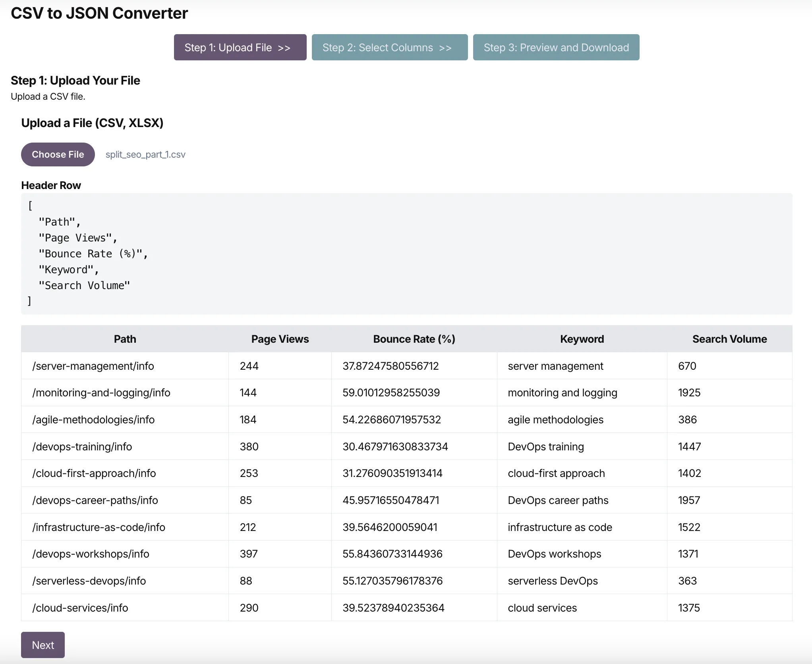The image size is (812, 664).
Task: Click the infrastructure as code keyword cell
Action: [560, 527]
